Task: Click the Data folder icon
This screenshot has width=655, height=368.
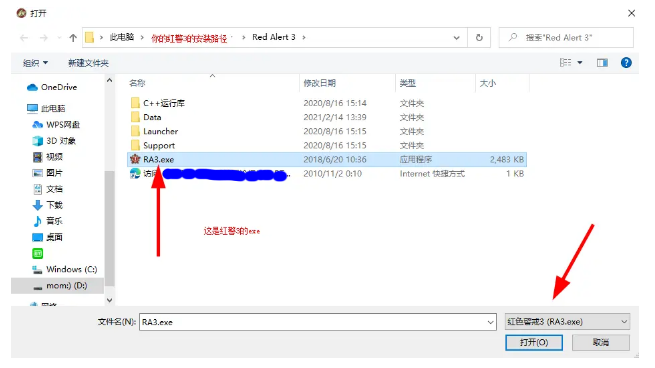Action: (x=135, y=117)
